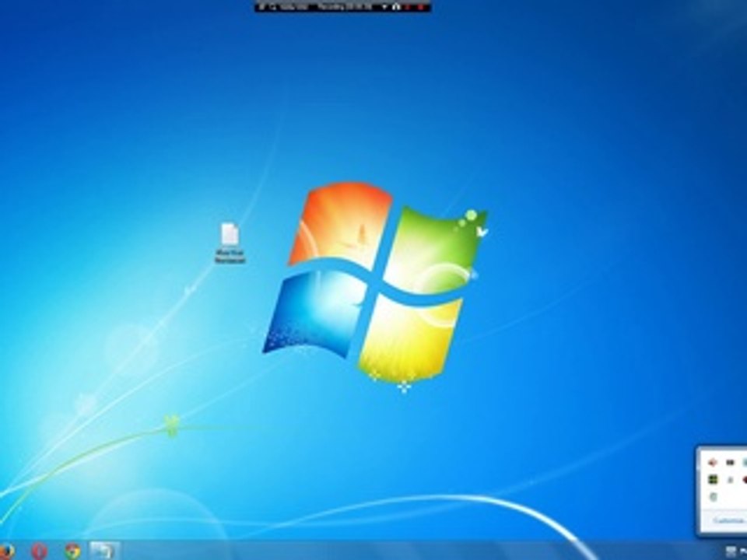Click the green grid icon in tray popup
This screenshot has height=560, width=747.
713,480
